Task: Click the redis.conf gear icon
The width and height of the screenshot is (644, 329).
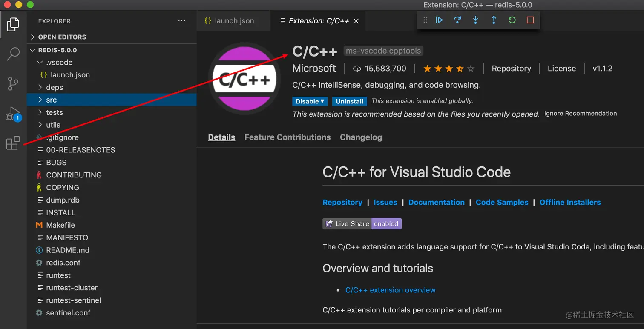Action: click(39, 263)
